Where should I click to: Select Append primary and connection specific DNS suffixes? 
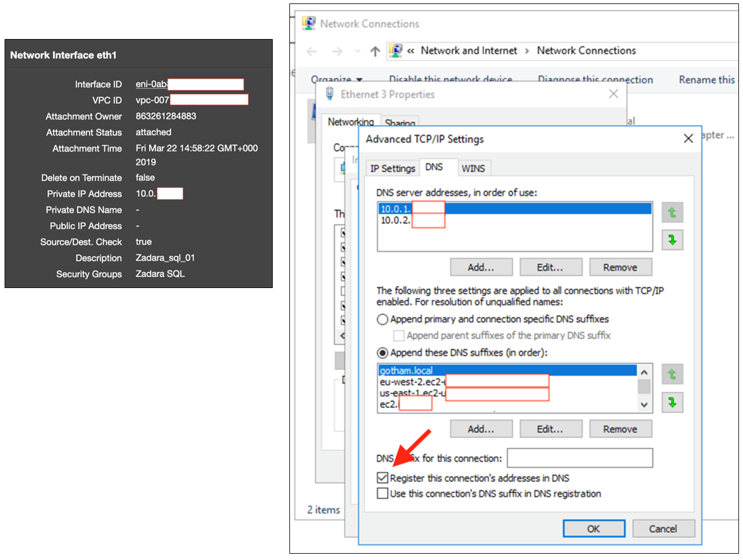382,319
